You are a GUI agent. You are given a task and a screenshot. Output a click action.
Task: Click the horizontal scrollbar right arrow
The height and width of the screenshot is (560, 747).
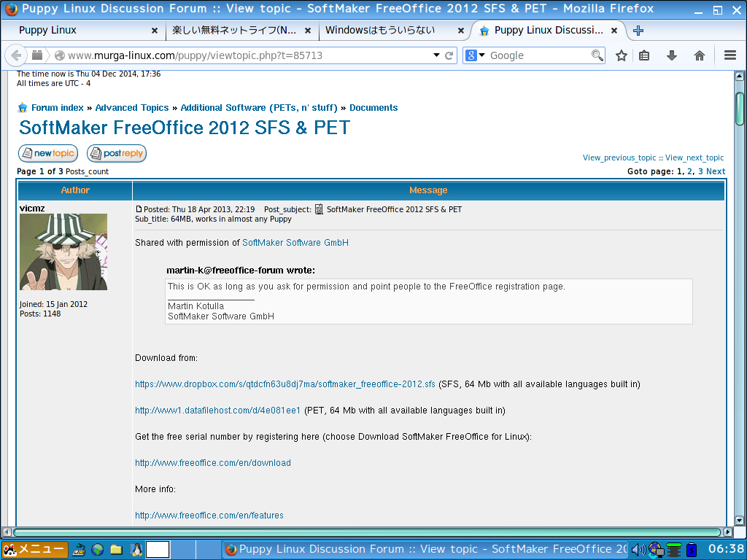728,532
